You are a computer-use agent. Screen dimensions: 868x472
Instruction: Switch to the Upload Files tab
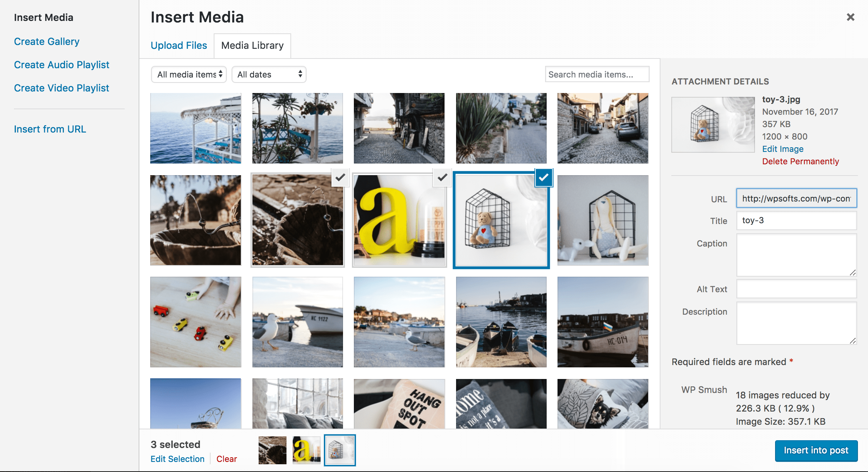[x=178, y=45]
